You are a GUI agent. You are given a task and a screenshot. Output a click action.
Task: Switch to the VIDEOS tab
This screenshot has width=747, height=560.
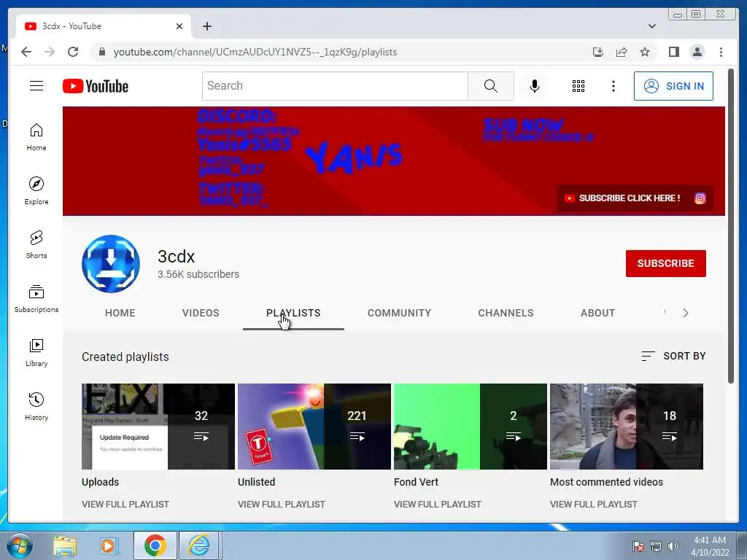(x=201, y=313)
